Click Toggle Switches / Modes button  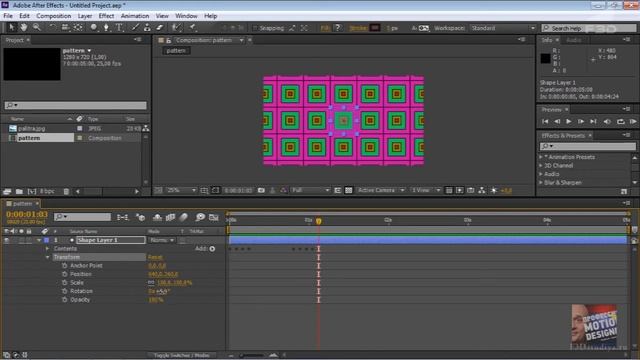click(182, 355)
